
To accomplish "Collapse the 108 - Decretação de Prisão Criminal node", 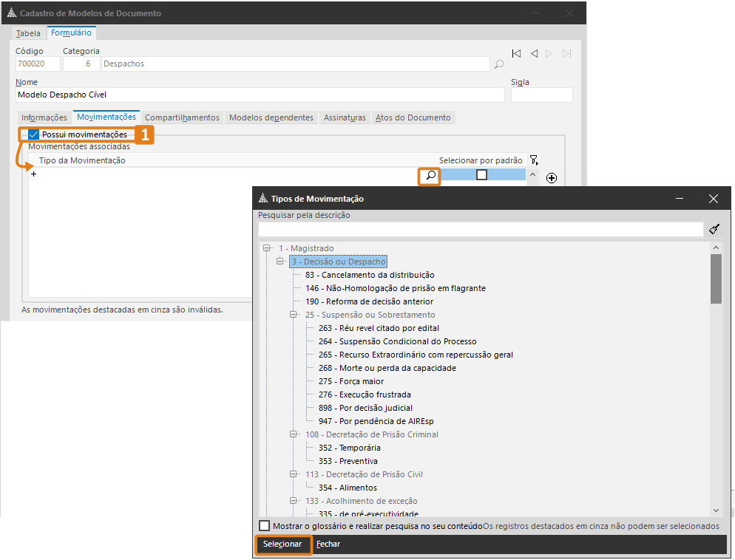I will point(294,434).
